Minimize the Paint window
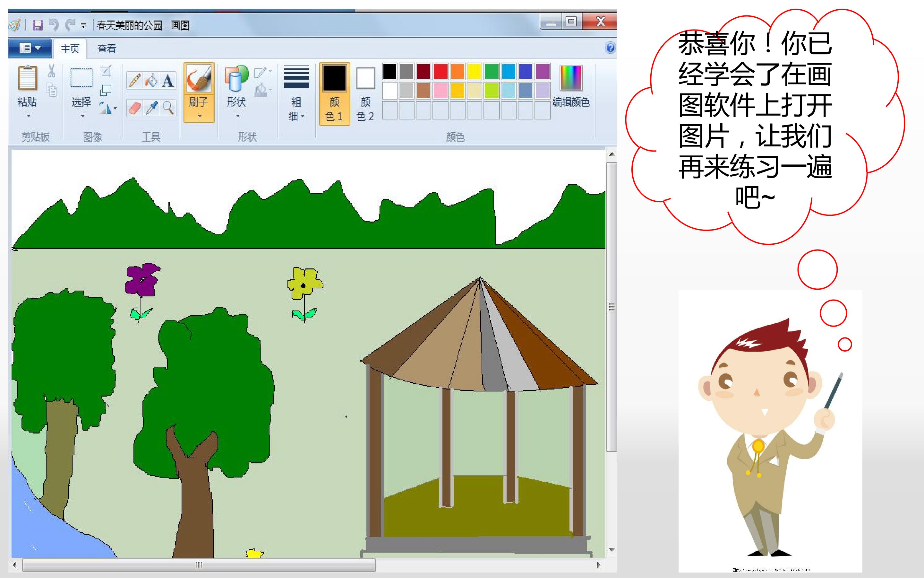Viewport: 924px width, 578px height. click(551, 22)
